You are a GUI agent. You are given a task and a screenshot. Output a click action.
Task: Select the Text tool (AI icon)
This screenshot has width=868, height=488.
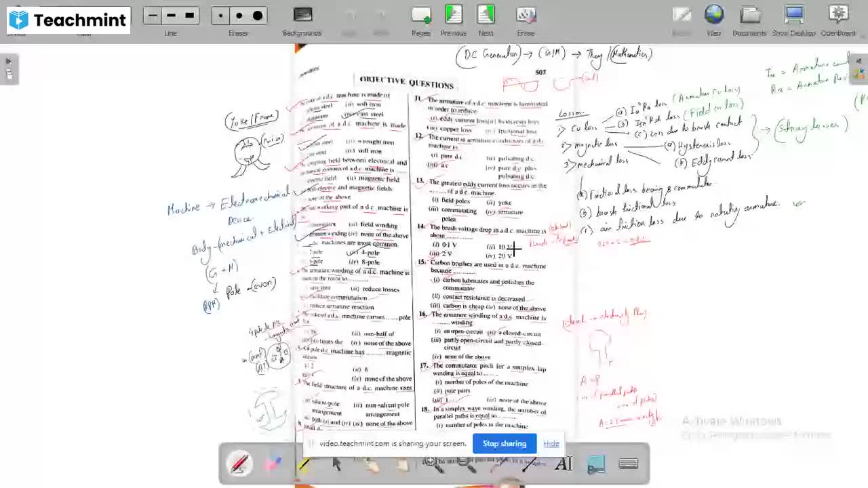[x=564, y=464]
